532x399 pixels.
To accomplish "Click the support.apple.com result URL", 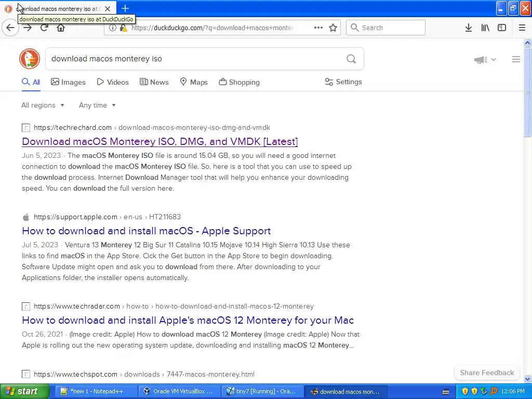I will [x=107, y=217].
